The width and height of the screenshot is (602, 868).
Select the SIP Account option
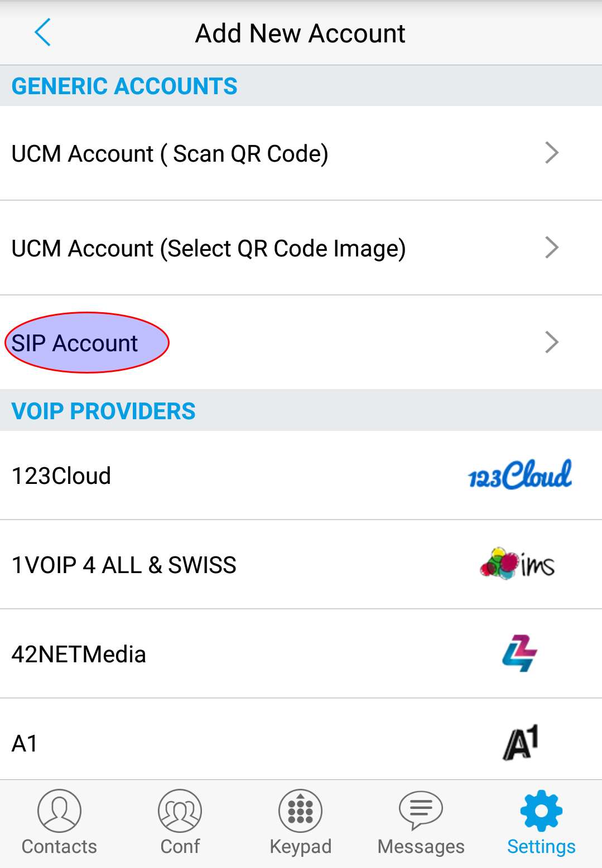tap(301, 342)
